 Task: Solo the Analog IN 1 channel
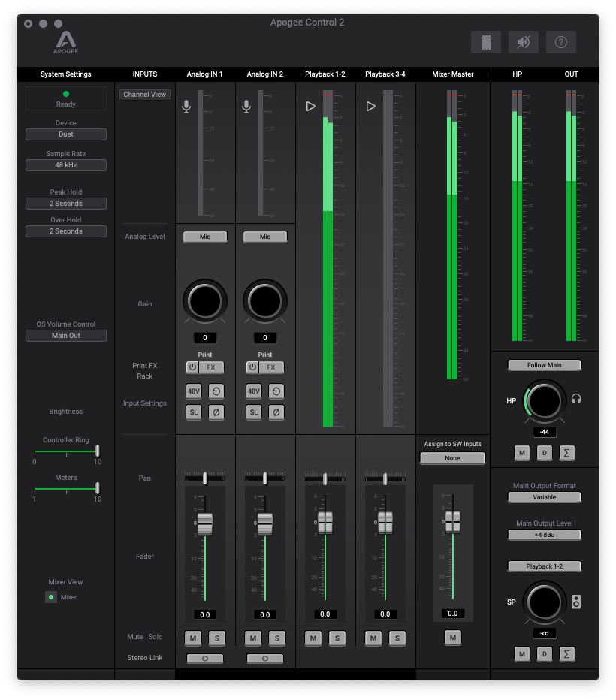click(x=217, y=638)
